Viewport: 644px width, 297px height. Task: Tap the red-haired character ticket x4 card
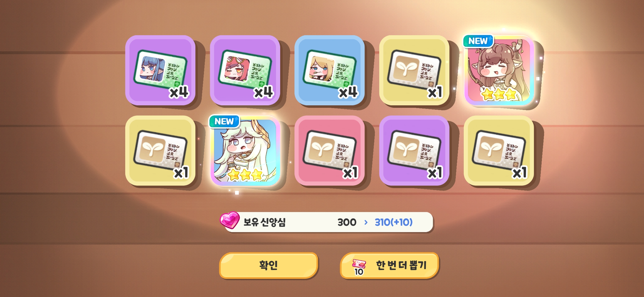click(245, 70)
